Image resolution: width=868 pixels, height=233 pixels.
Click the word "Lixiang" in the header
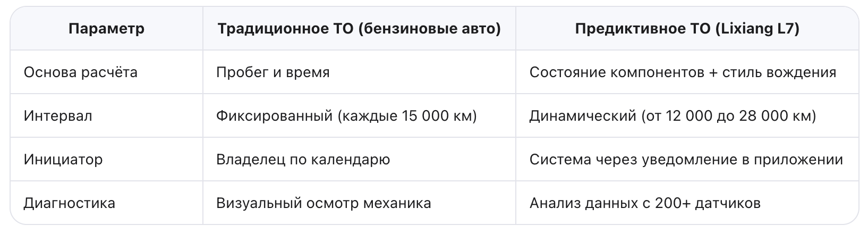coord(742,29)
